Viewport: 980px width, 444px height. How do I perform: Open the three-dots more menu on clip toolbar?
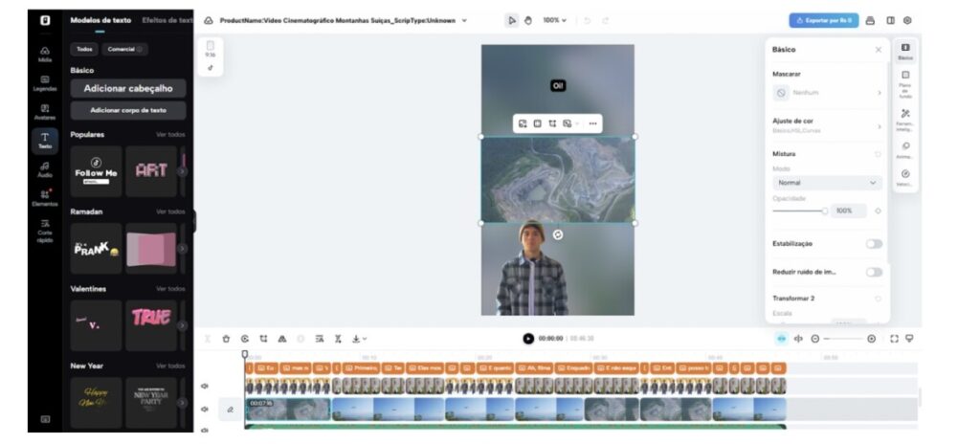coord(592,123)
